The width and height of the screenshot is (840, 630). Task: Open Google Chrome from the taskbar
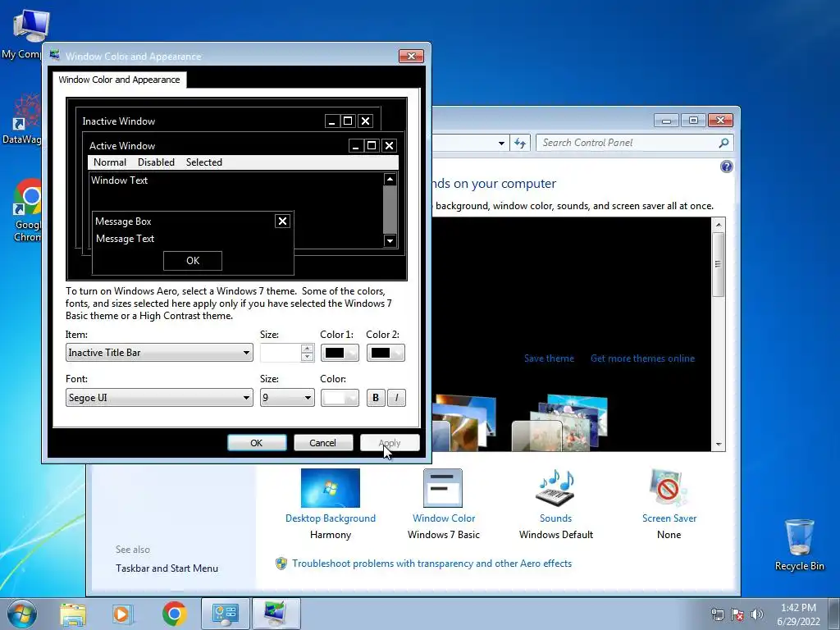pos(174,614)
